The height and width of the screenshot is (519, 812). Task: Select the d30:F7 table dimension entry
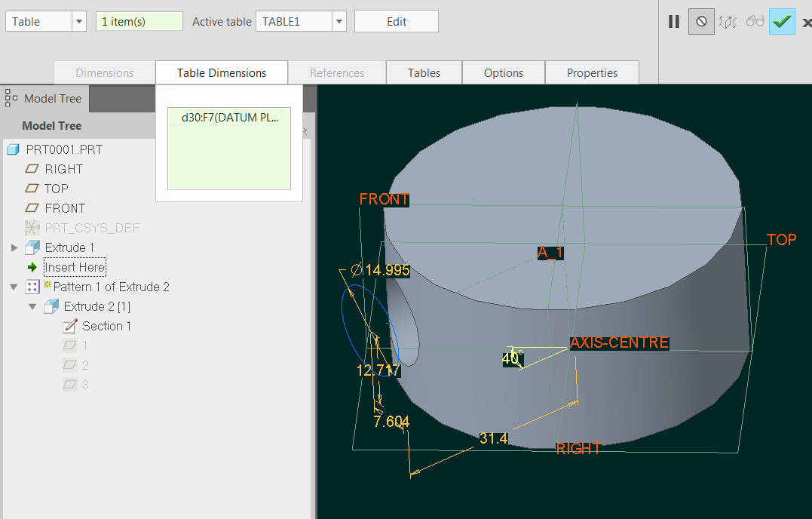[228, 117]
